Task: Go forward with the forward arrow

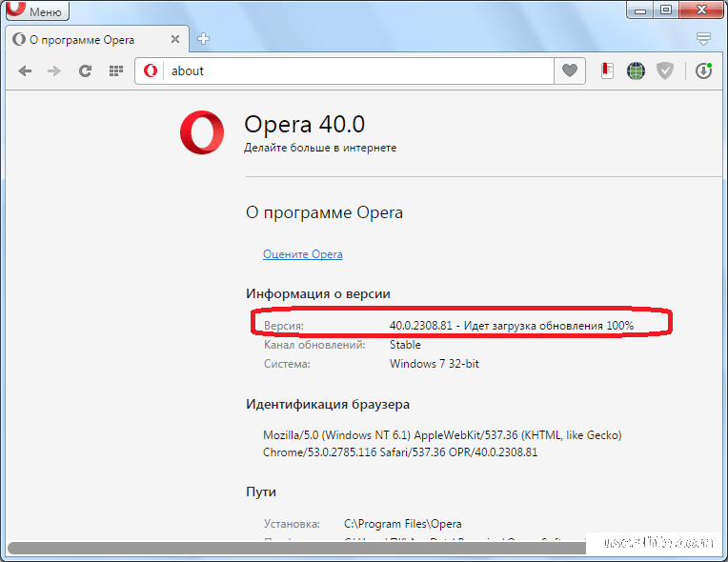Action: 54,71
